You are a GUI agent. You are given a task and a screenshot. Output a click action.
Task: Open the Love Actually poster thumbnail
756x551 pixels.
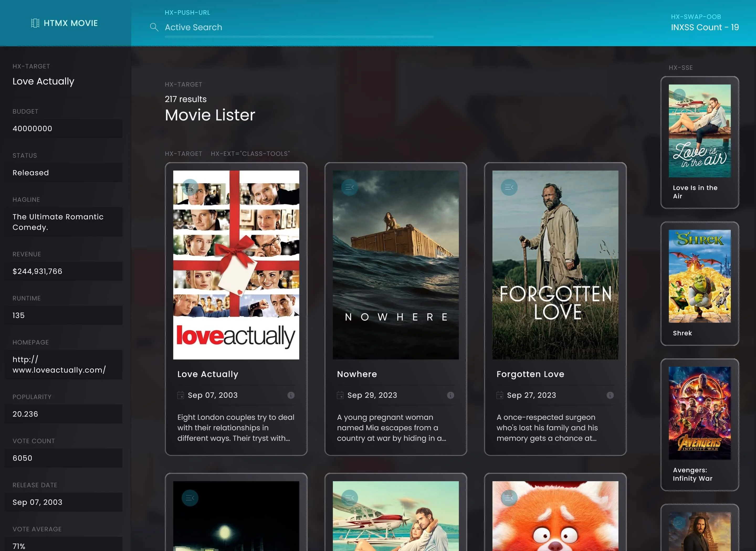(x=236, y=265)
